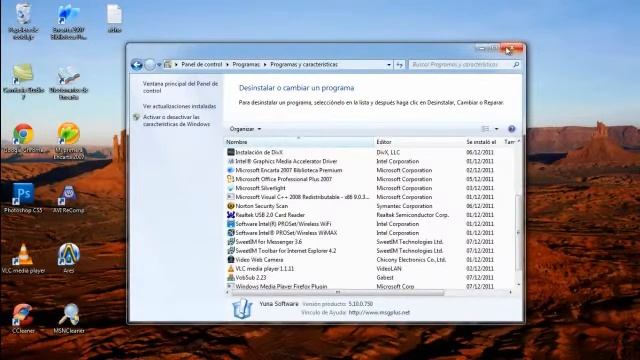Select the blank file icon on desktop
The width and height of the screenshot is (640, 360).
(x=115, y=18)
